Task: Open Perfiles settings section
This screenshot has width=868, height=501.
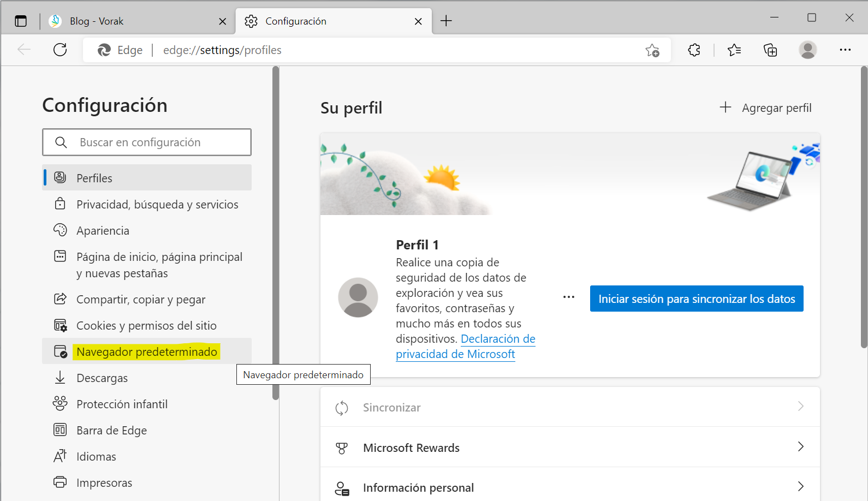Action: tap(147, 178)
